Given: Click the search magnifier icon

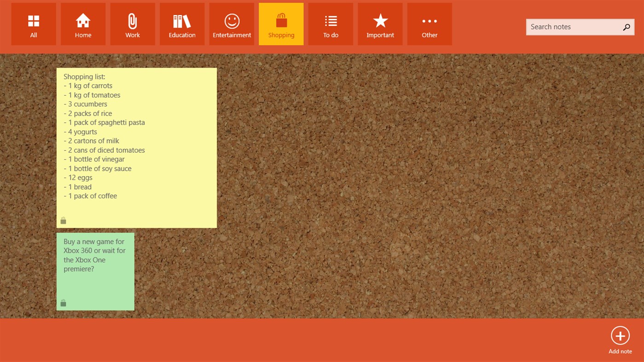Looking at the screenshot, I should pos(626,27).
